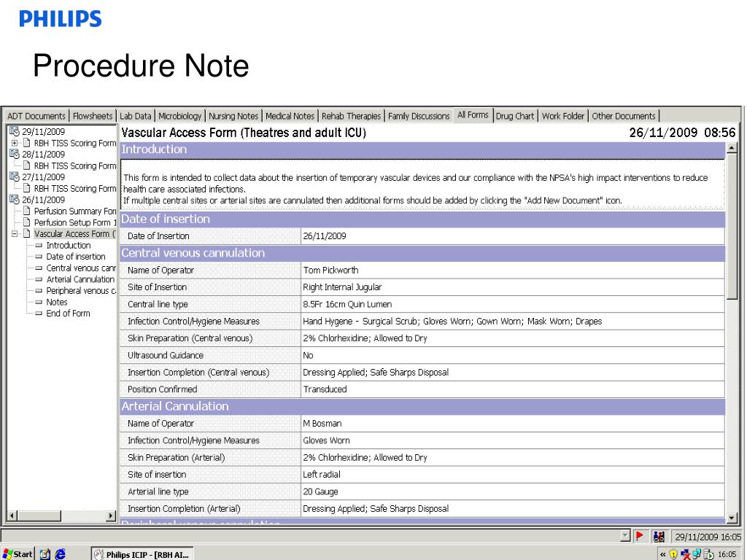This screenshot has height=560, width=747.
Task: Switch to the Work Folder tab
Action: pos(562,116)
